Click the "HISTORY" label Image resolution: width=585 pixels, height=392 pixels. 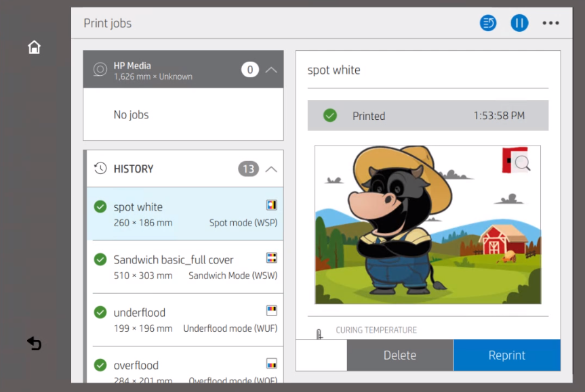tap(134, 169)
